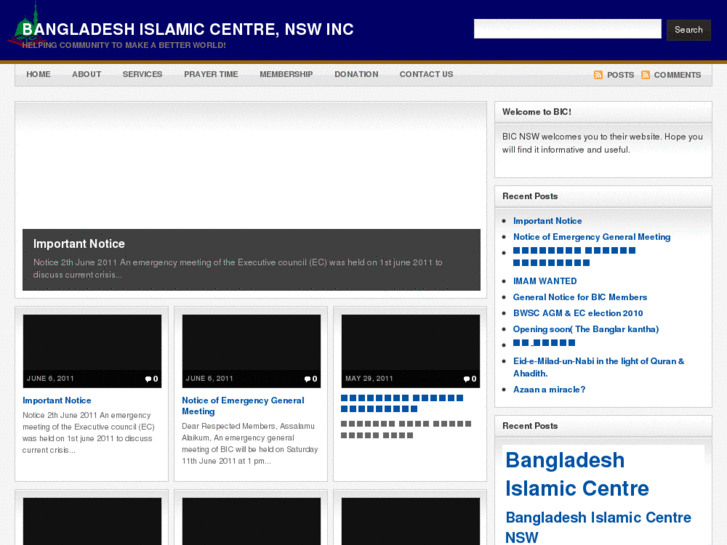Open Eid-e-Milad-un-Nabi in the light of Quran post

[x=599, y=367]
